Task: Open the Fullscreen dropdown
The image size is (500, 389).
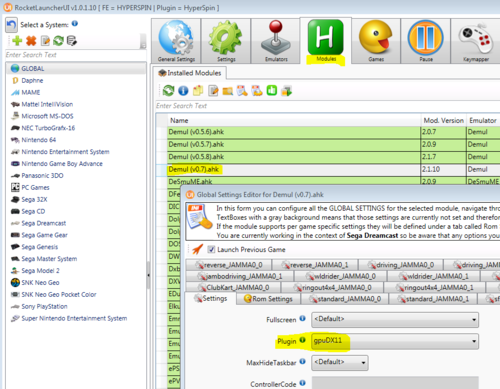Action: point(395,320)
